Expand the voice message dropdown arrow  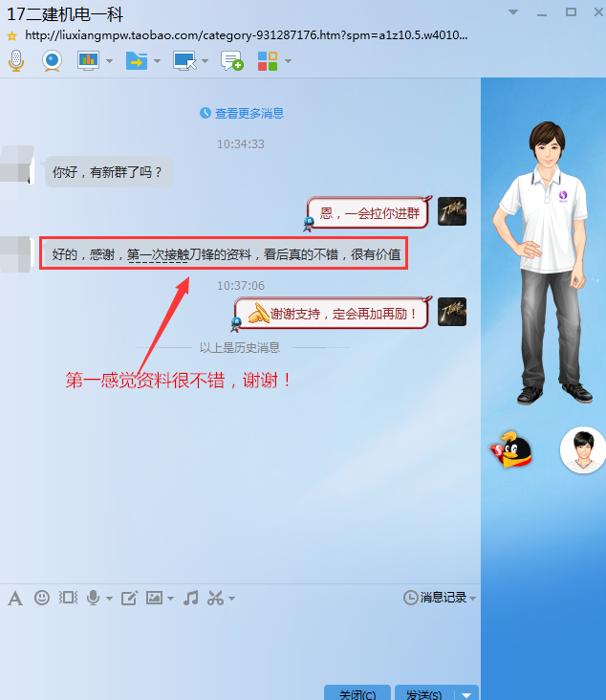point(109,599)
